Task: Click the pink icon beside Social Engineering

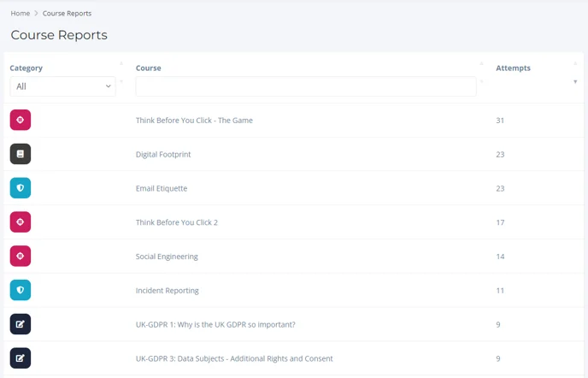Action: coord(21,256)
